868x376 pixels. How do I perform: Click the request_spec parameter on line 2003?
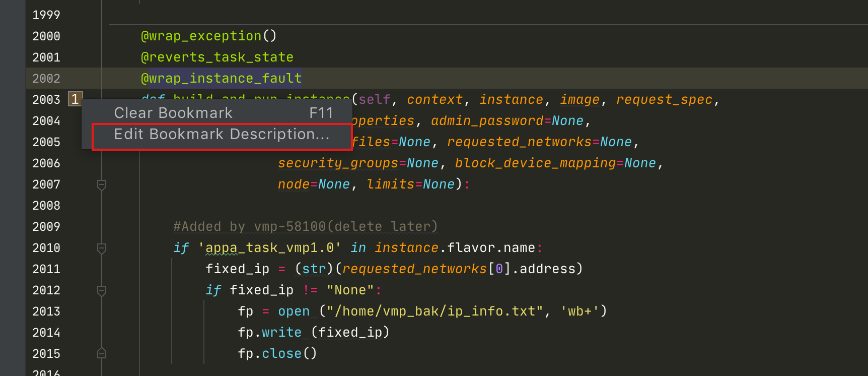pos(664,100)
